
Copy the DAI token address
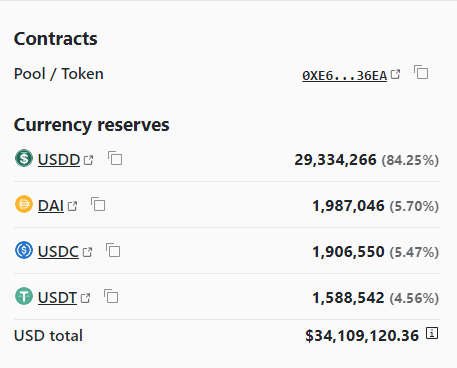[x=98, y=204]
